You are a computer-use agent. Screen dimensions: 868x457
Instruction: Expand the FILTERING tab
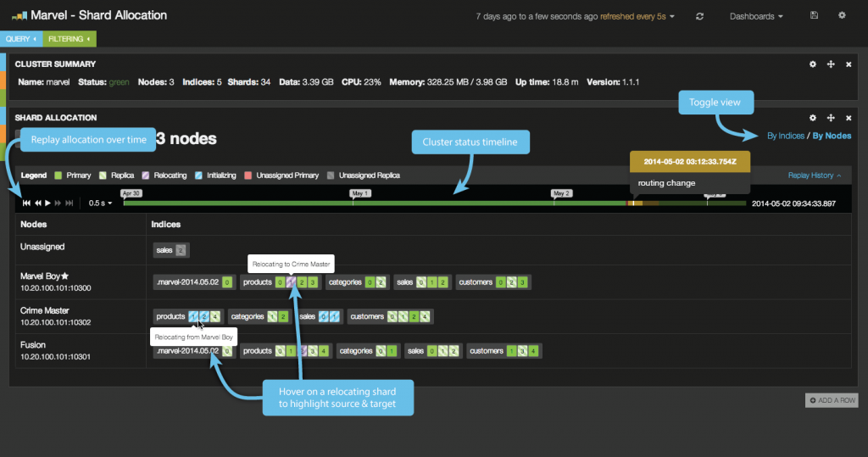point(70,39)
